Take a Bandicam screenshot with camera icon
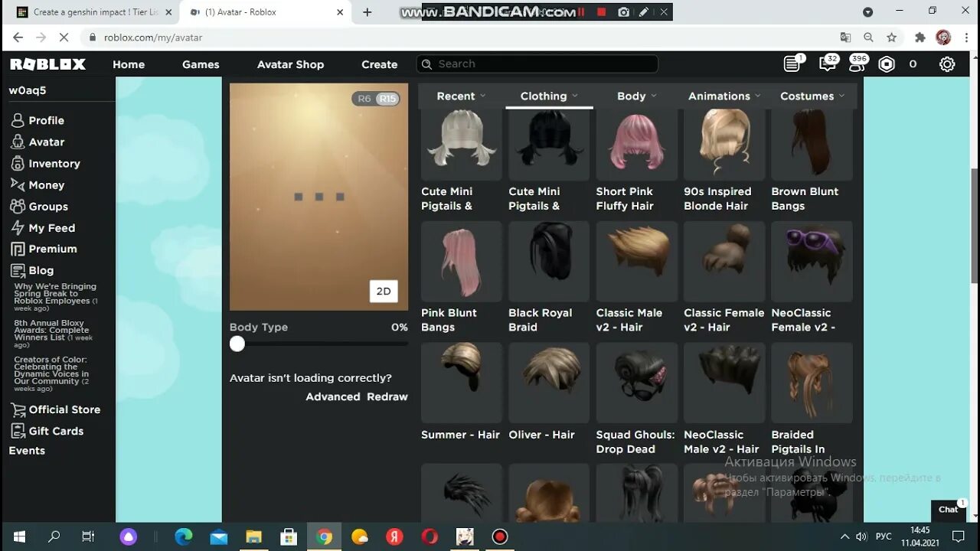Image resolution: width=980 pixels, height=551 pixels. pos(624,11)
